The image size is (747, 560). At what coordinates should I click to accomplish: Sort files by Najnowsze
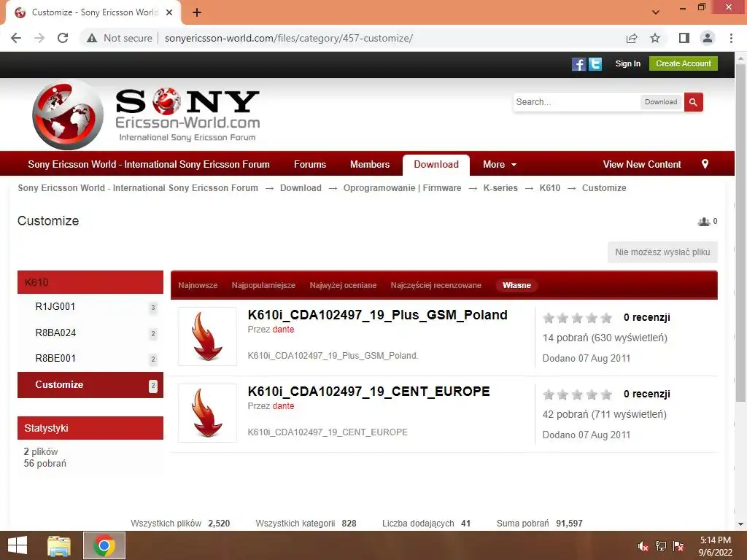198,285
